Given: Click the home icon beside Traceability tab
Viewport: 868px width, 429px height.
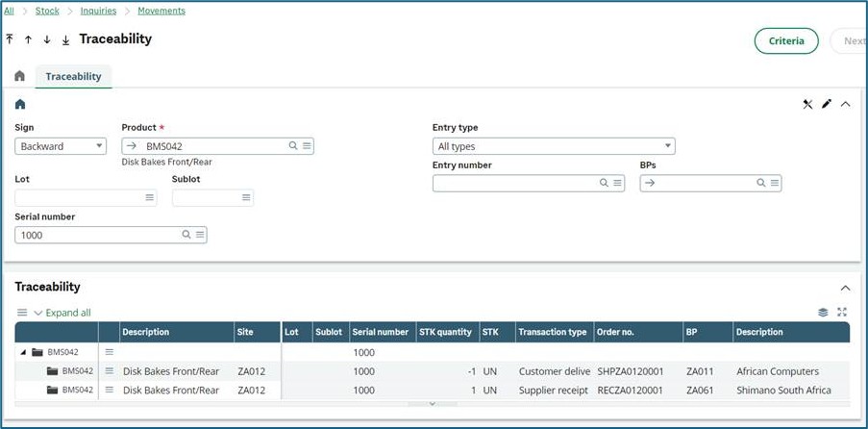Looking at the screenshot, I should pyautogui.click(x=19, y=76).
